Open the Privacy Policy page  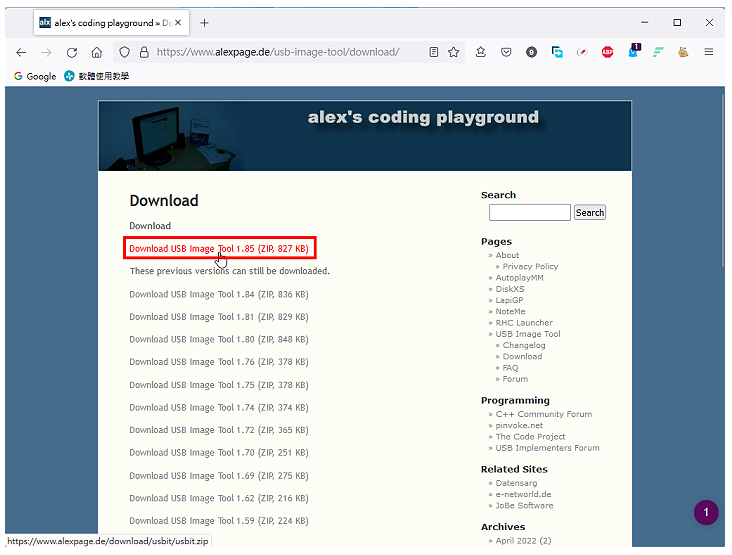pos(530,267)
